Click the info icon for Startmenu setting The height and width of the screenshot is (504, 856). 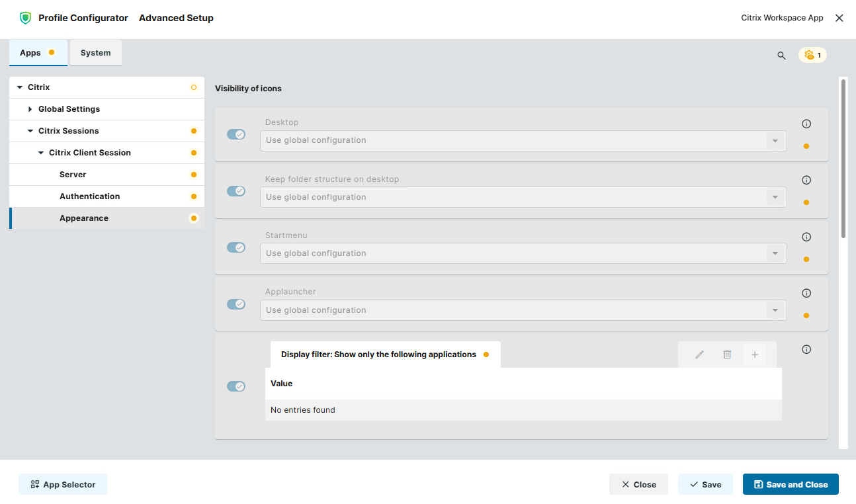click(x=806, y=237)
